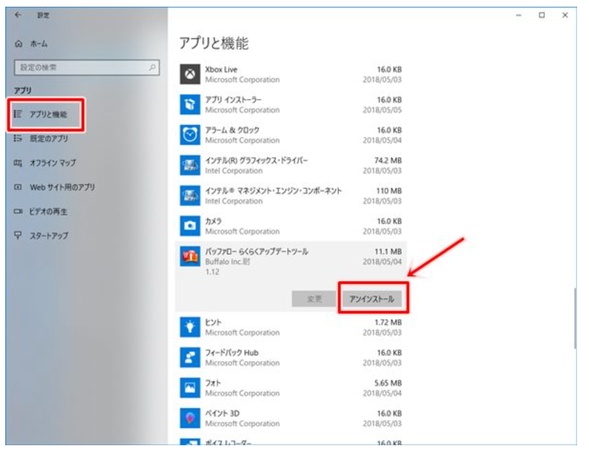The width and height of the screenshot is (589, 450).
Task: Click the app list vertical scrollbar thumb
Action: [x=575, y=319]
